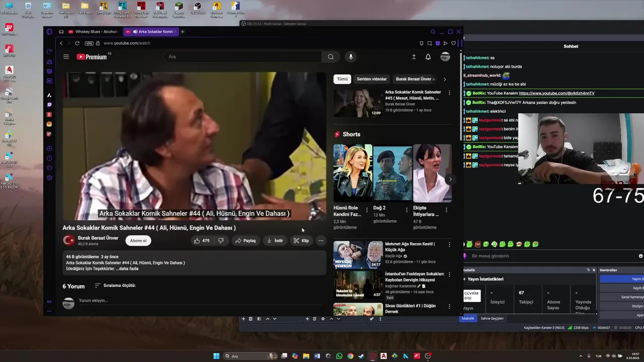Open more actions menu beside Klip
The image size is (644, 362).
click(321, 241)
